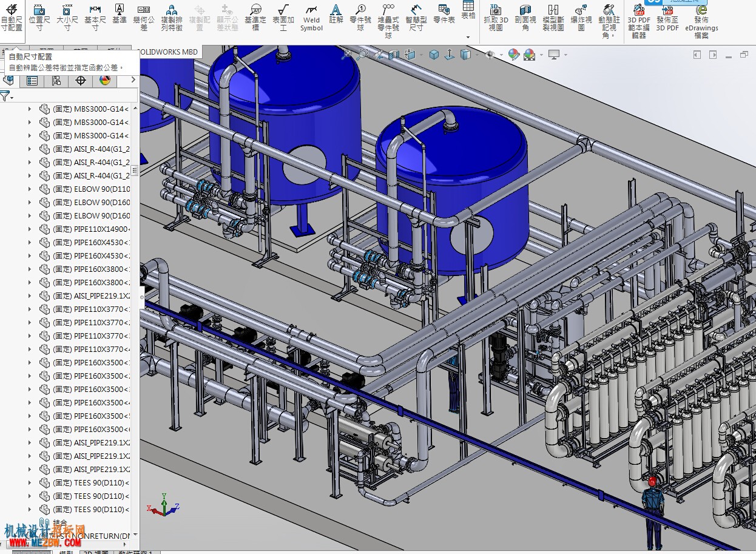Expand the MBS3000-G14 tree item
Screen dimensions: 756x554
click(x=29, y=109)
